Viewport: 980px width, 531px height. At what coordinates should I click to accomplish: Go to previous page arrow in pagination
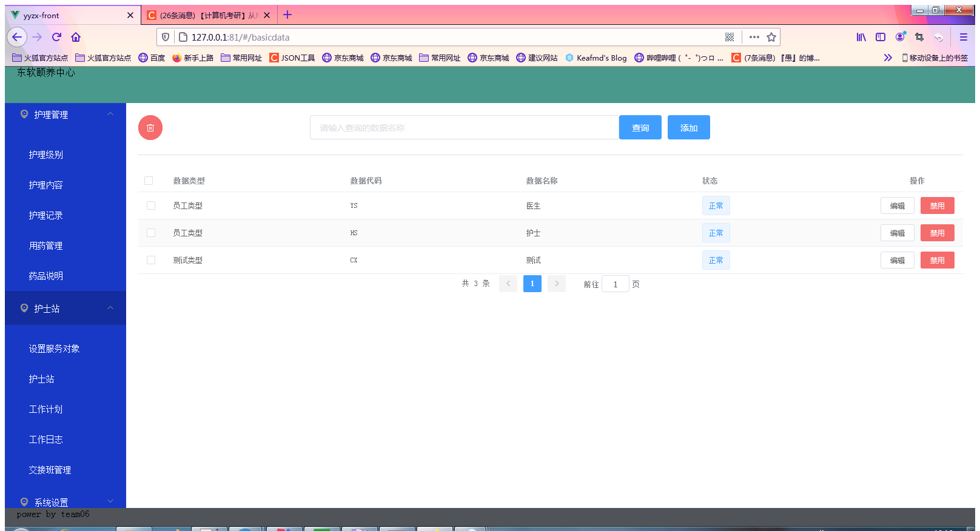coord(508,284)
